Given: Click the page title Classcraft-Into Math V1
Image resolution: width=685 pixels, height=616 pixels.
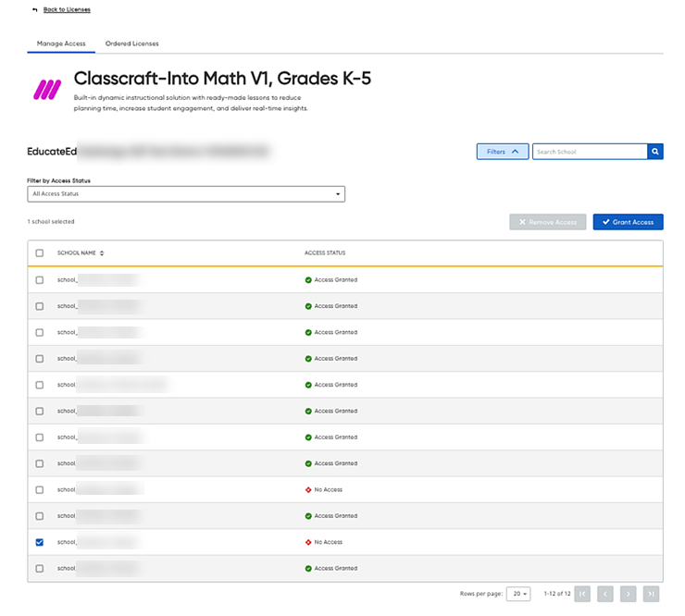Looking at the screenshot, I should coord(222,79).
